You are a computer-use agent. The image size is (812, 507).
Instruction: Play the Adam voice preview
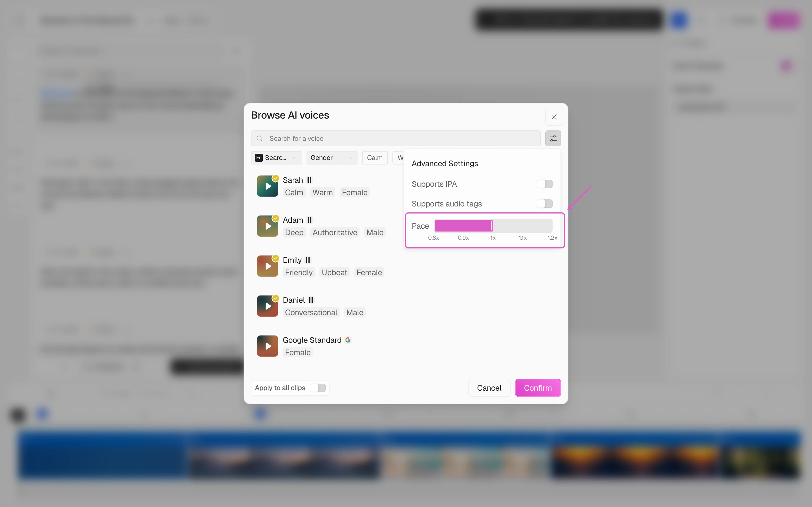click(267, 226)
